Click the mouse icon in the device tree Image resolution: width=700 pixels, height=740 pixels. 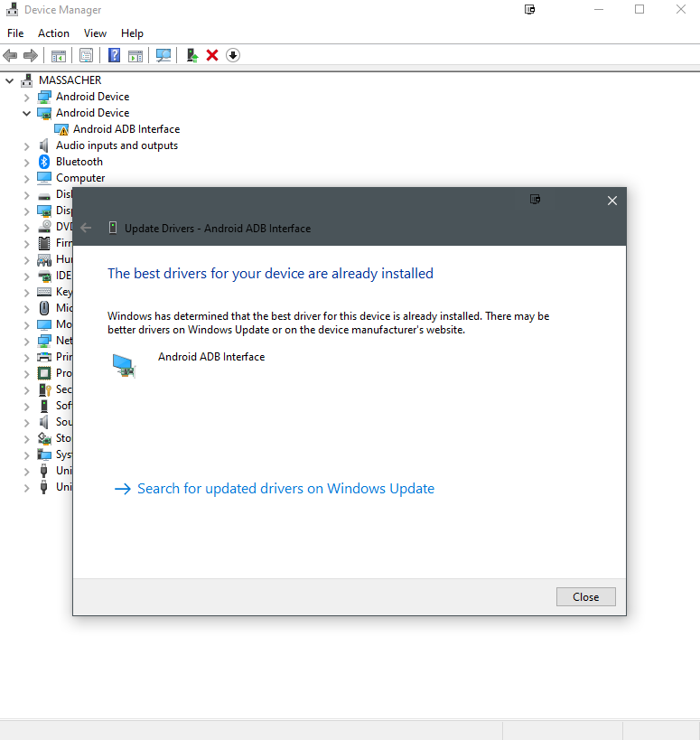coord(44,308)
